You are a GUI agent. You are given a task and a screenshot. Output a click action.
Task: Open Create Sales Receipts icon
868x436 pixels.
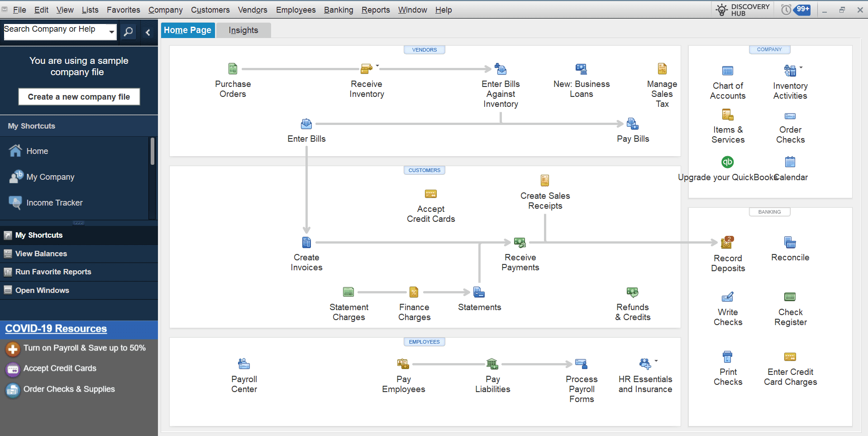(545, 181)
